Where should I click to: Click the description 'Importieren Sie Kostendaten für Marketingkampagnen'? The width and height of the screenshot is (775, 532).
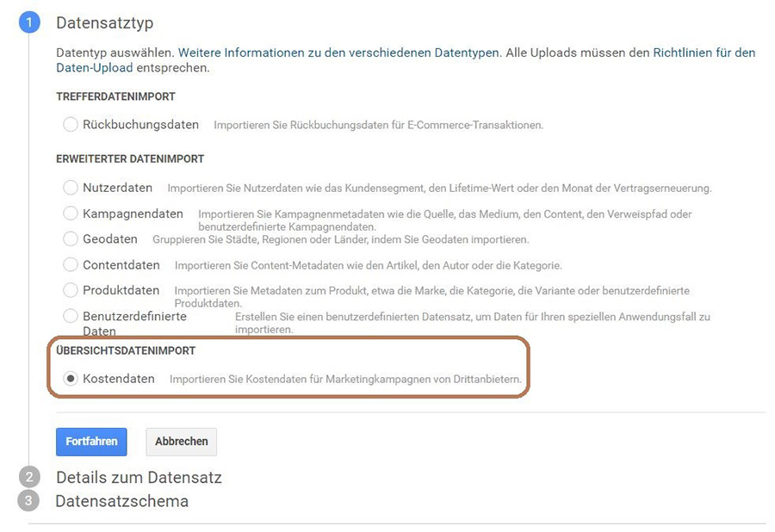(x=345, y=380)
